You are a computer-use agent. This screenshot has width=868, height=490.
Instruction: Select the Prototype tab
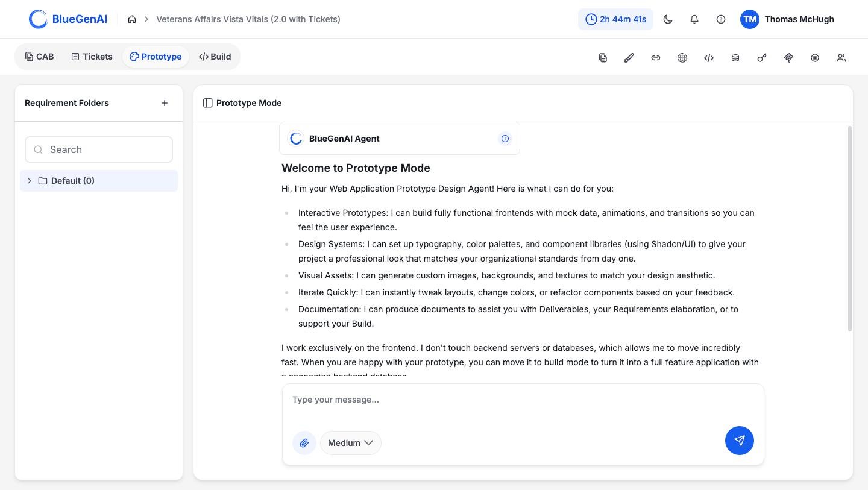(156, 57)
